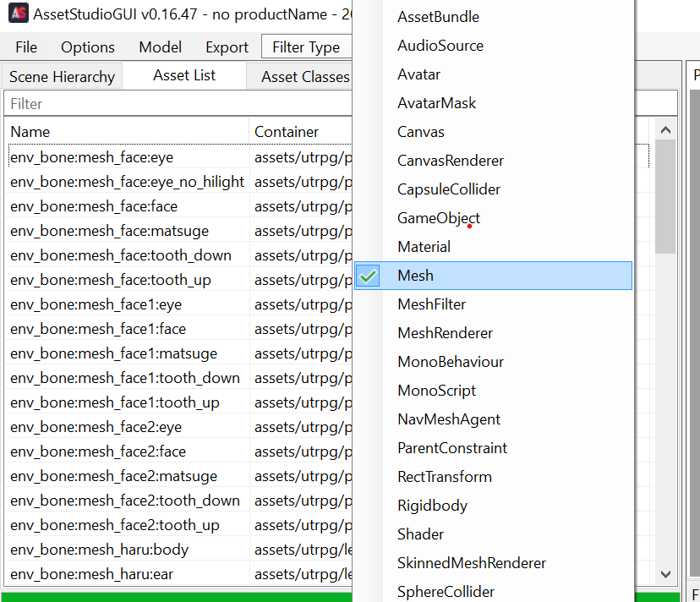Focus the Filter text field
Screen dimensions: 700x602
tap(178, 104)
